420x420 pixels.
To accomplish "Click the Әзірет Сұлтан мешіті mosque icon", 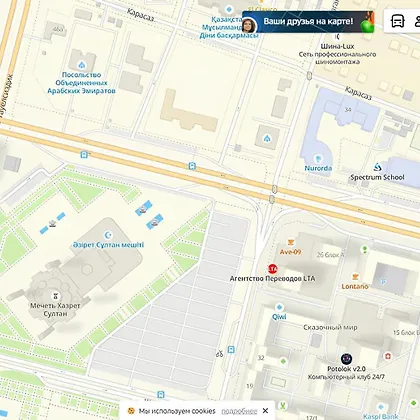I will [x=107, y=235].
